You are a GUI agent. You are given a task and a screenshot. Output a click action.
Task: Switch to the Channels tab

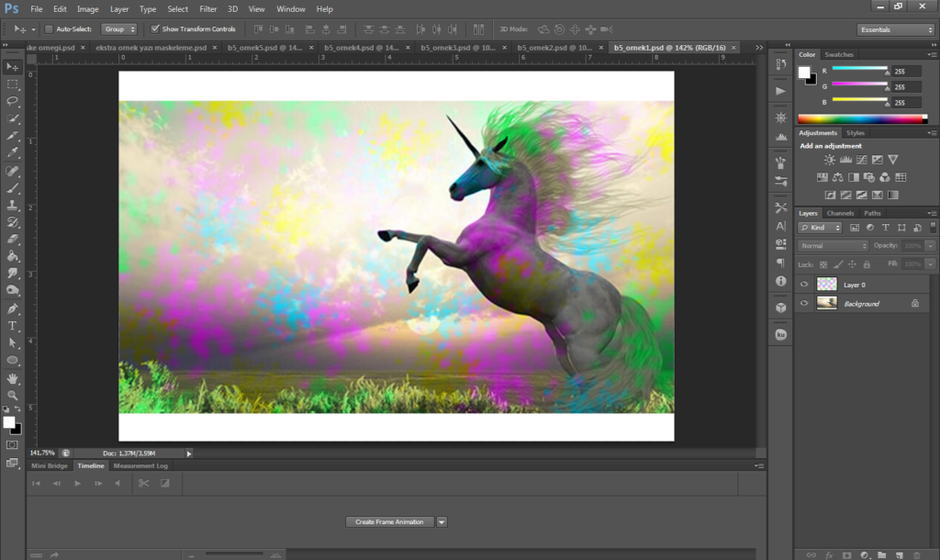(840, 213)
